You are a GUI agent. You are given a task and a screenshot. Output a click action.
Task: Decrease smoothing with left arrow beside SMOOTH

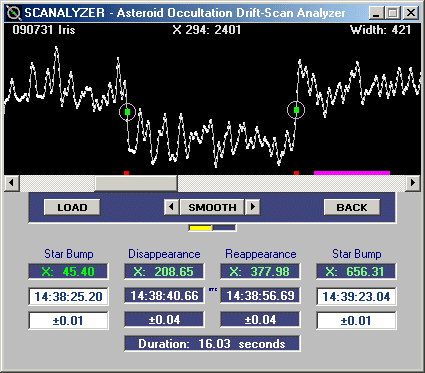(x=172, y=207)
